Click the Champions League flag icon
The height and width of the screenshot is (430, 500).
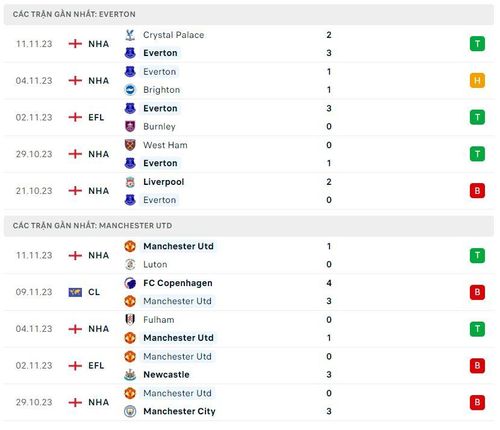tap(75, 292)
